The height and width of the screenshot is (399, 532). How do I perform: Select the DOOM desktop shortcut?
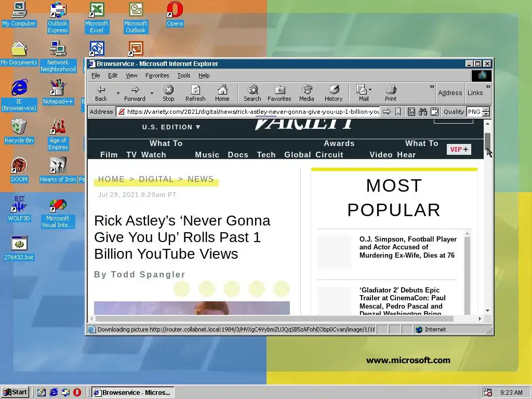tap(19, 170)
